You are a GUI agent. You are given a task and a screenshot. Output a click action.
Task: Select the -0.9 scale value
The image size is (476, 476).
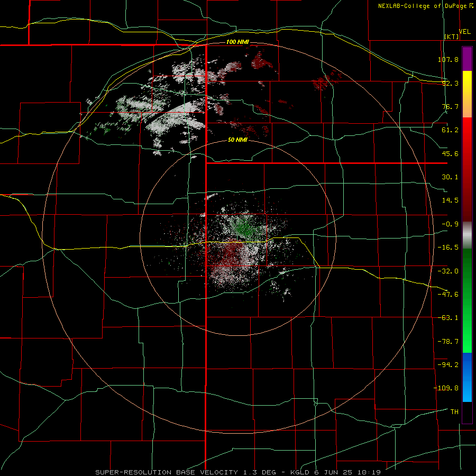pyautogui.click(x=450, y=224)
